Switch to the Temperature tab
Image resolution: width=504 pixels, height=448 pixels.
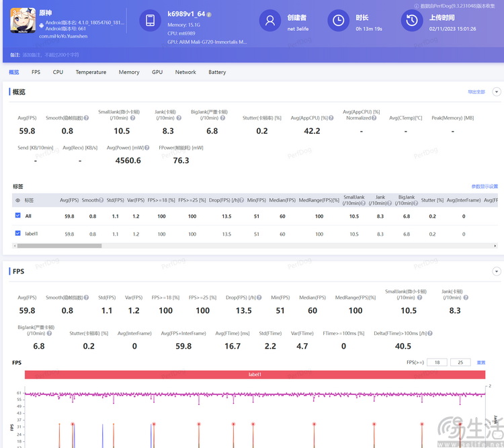point(91,72)
